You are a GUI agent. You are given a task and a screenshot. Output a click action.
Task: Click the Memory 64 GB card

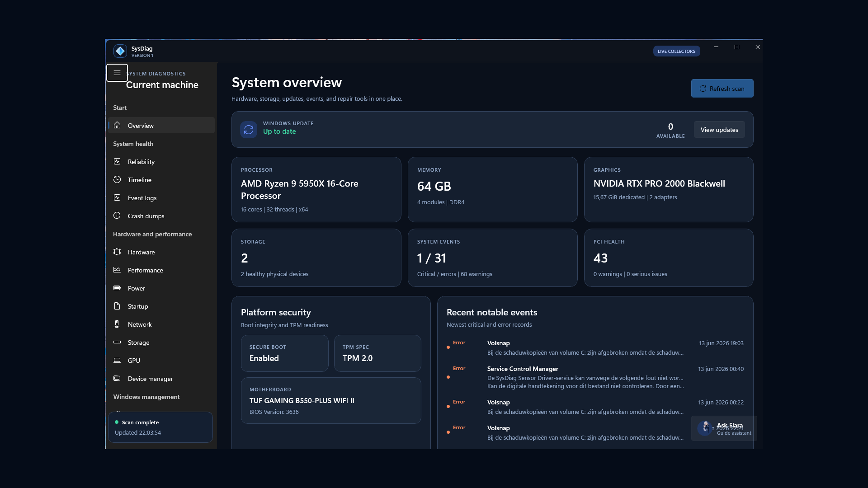(492, 189)
